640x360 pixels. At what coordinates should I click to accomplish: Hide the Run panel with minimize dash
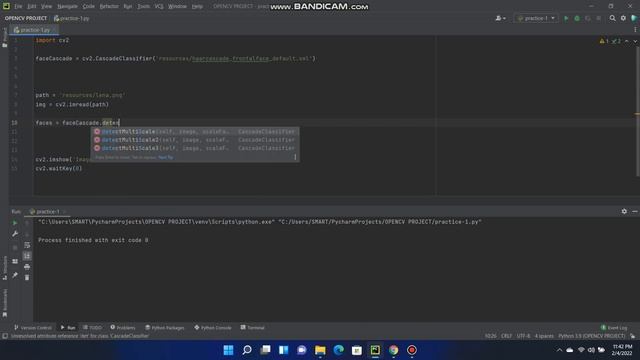click(635, 211)
